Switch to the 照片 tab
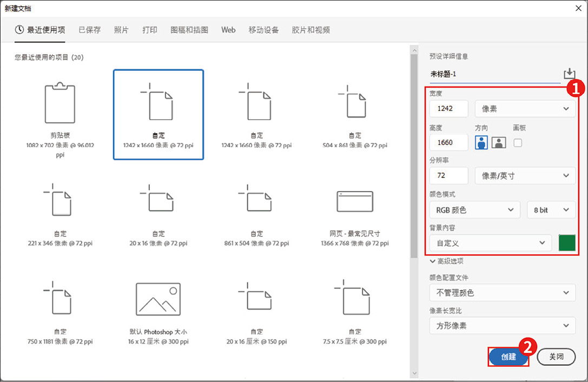The width and height of the screenshot is (588, 382). (121, 30)
